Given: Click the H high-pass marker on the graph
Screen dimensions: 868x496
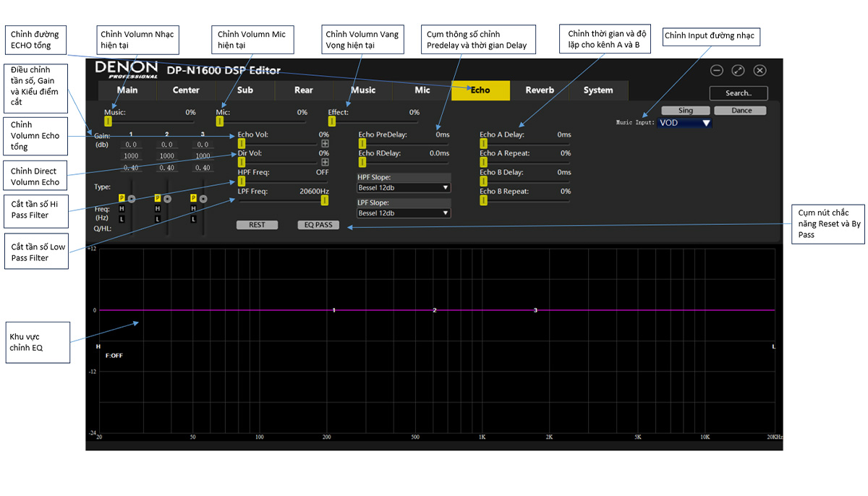Looking at the screenshot, I should (x=98, y=346).
